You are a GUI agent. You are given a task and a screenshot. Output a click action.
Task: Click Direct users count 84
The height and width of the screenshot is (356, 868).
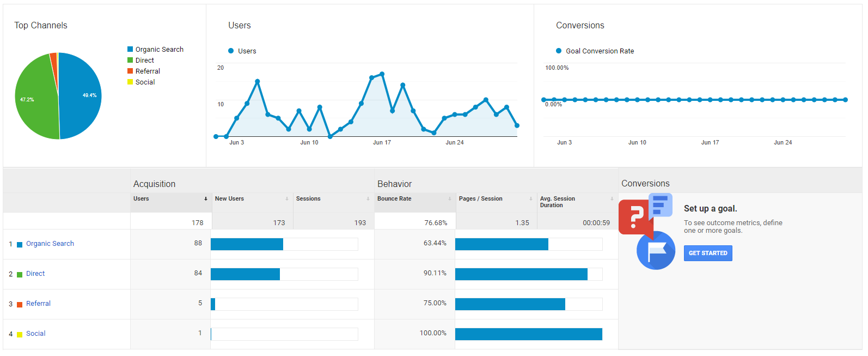(198, 273)
